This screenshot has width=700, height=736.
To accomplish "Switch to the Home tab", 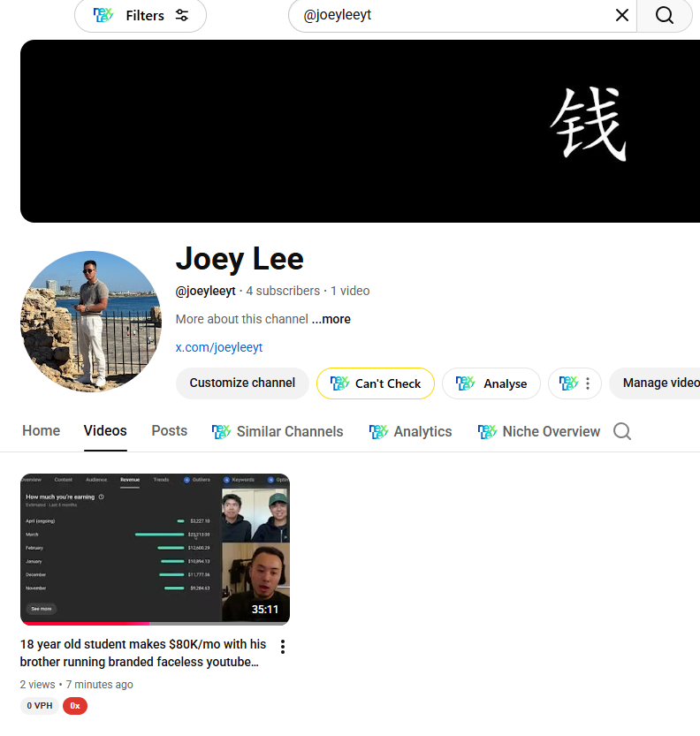I will (42, 431).
